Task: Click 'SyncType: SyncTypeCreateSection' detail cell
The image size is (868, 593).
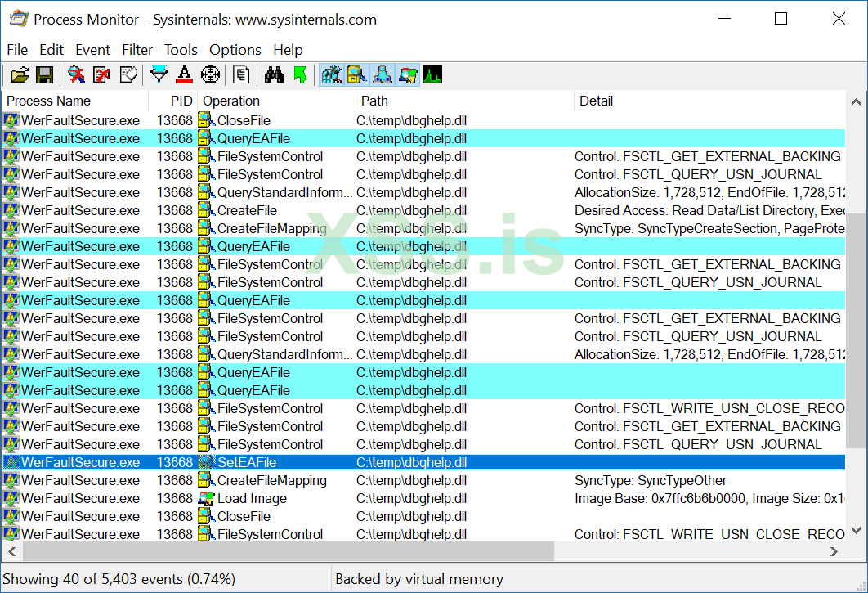Action: click(709, 228)
